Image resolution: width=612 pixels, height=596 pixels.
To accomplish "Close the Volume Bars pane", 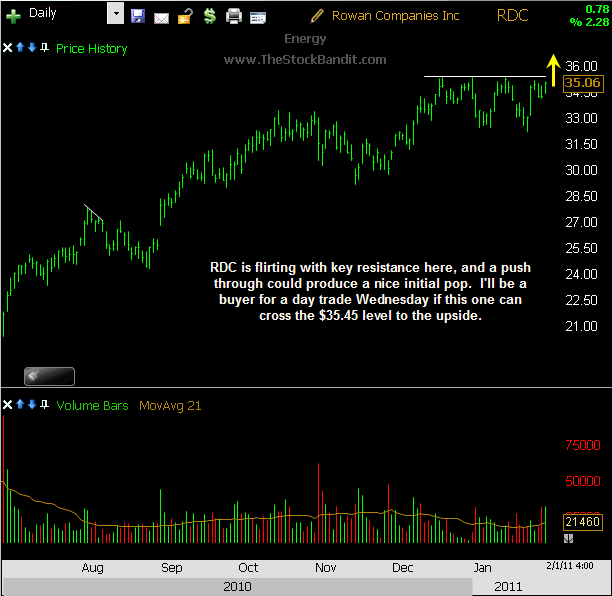I will click(x=9, y=405).
